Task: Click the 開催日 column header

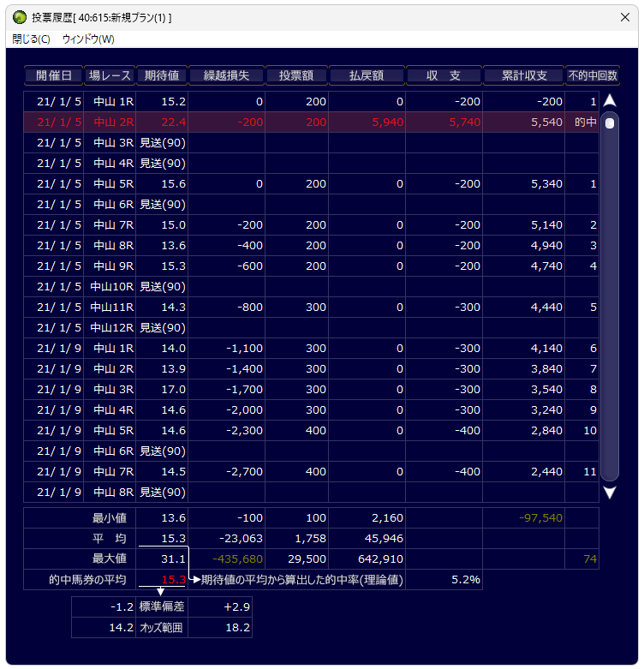Action: pyautogui.click(x=54, y=75)
